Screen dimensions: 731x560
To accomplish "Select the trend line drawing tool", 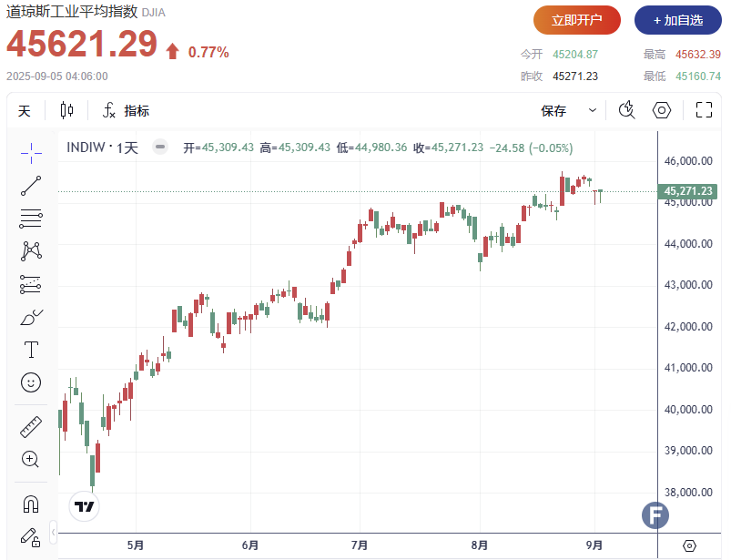I will point(31,185).
